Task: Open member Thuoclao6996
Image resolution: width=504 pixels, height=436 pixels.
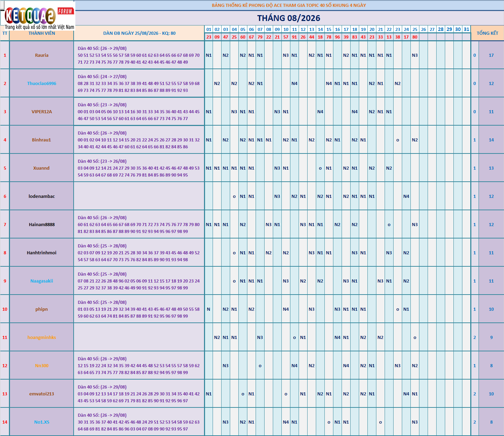Action: coord(42,83)
